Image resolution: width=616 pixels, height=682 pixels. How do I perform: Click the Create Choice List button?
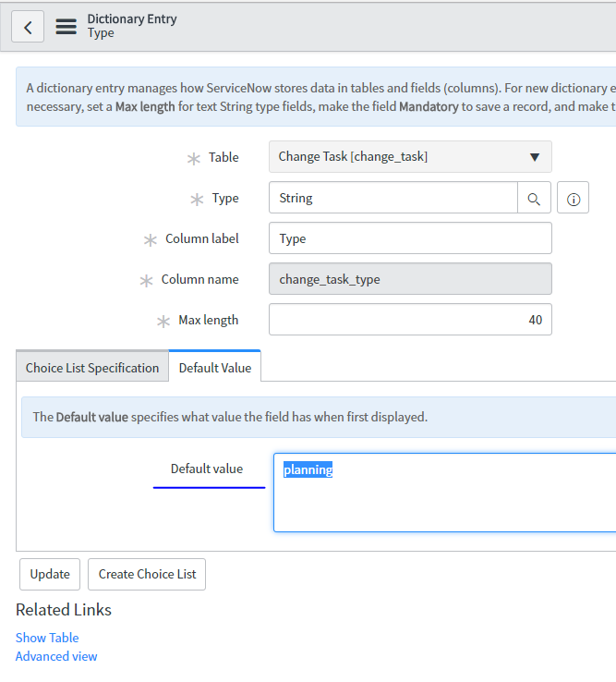pos(147,574)
